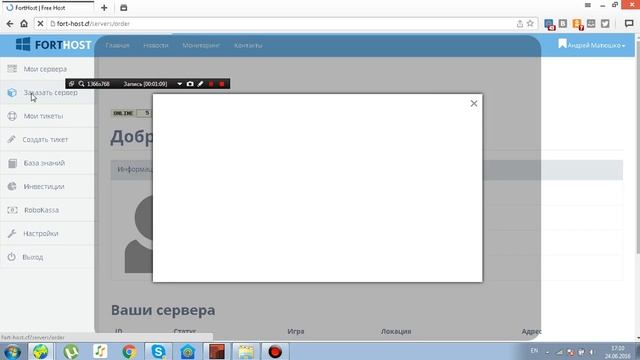Click the book icon beside База знаний

[x=12, y=163]
